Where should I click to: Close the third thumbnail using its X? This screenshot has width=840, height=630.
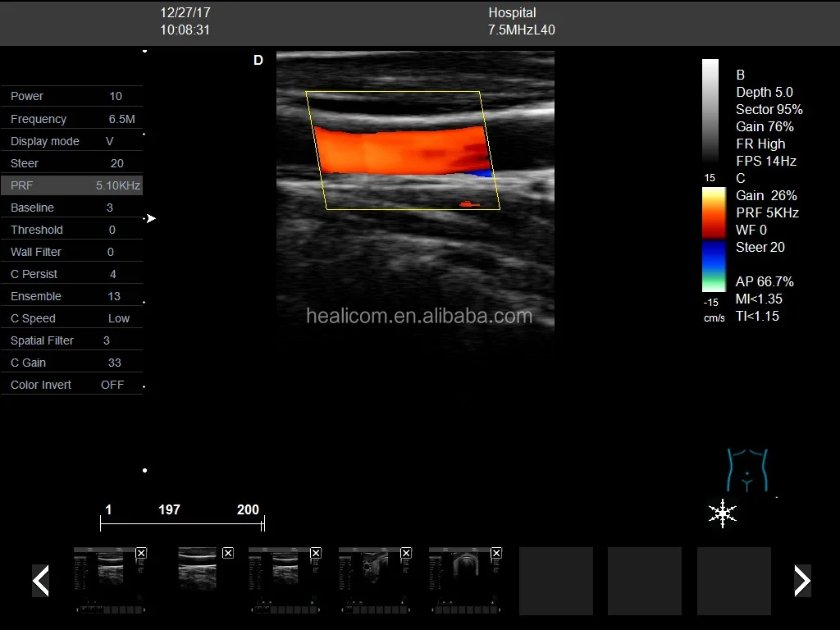tap(316, 554)
